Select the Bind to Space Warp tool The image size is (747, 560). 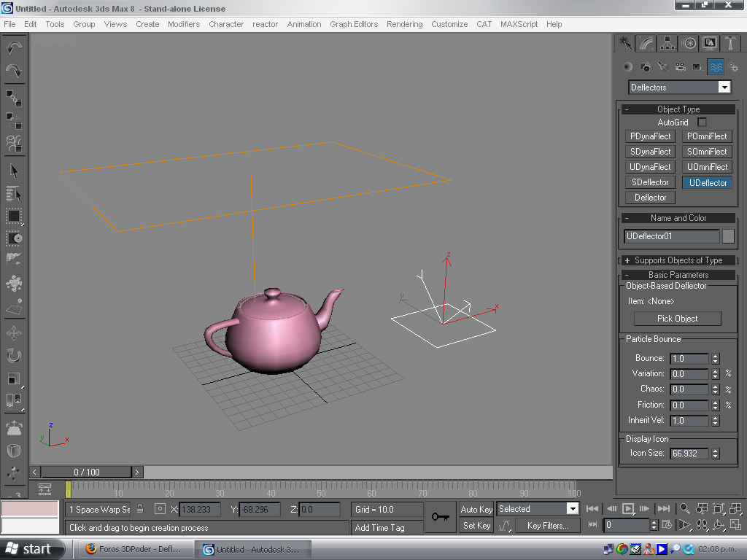tap(14, 143)
